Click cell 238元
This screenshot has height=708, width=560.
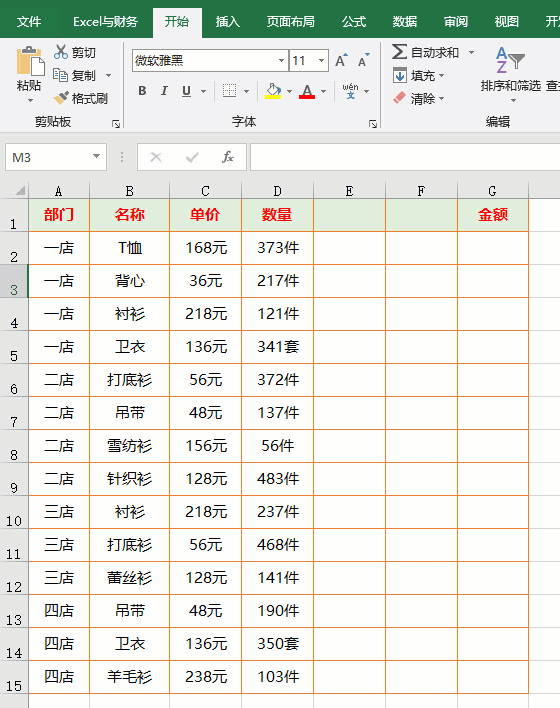coord(205,676)
